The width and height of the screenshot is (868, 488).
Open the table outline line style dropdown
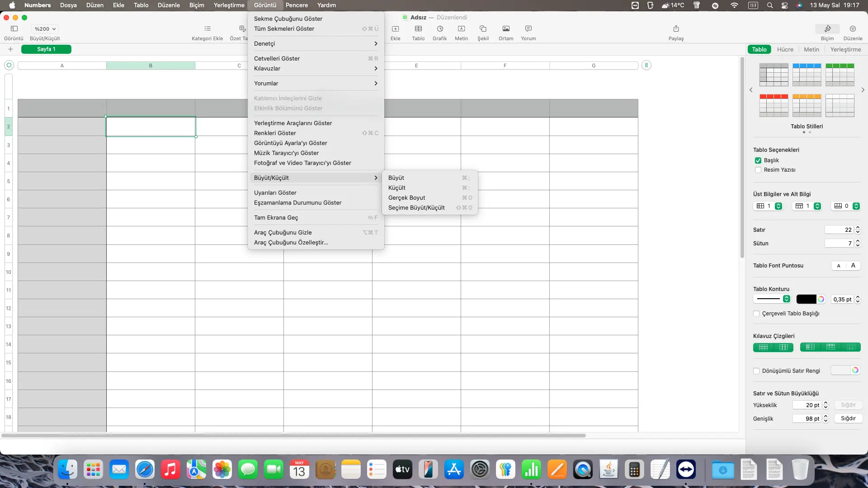(772, 299)
